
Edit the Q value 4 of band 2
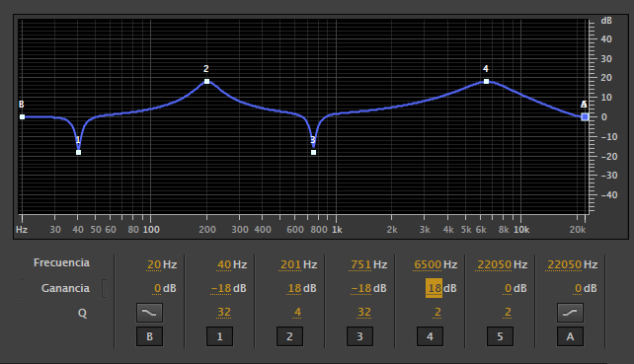pos(297,312)
